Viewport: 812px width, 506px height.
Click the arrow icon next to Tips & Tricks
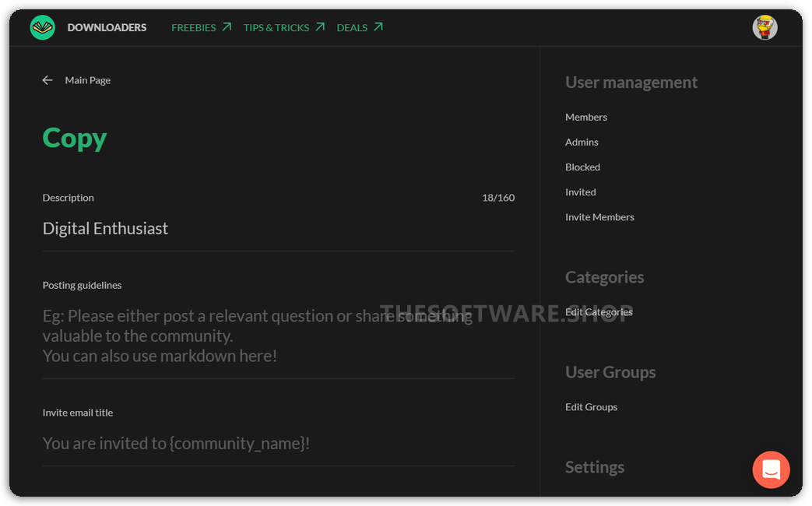(320, 27)
